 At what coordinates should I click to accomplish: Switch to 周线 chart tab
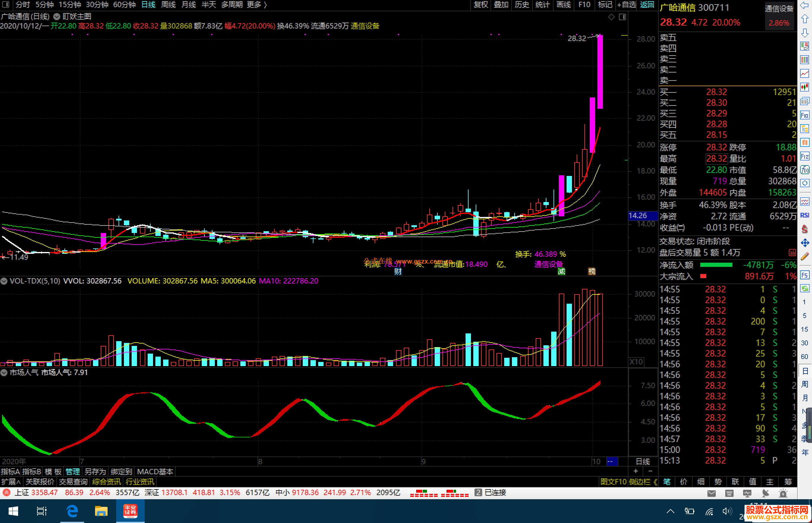[x=168, y=5]
